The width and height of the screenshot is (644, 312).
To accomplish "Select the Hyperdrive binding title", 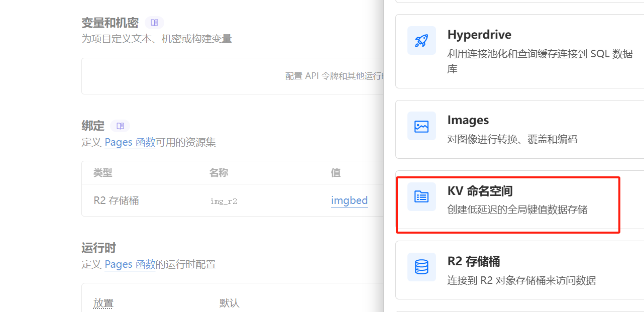I will (x=479, y=35).
